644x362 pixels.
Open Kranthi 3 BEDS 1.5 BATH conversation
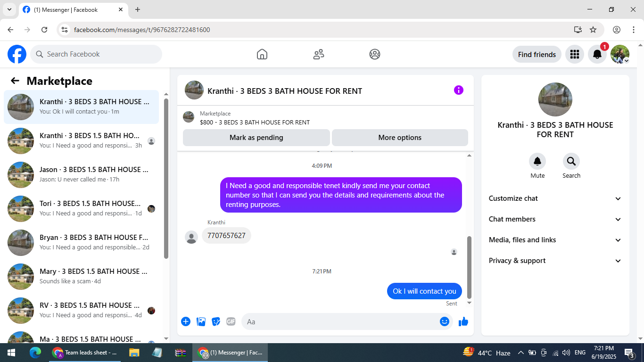(x=81, y=141)
